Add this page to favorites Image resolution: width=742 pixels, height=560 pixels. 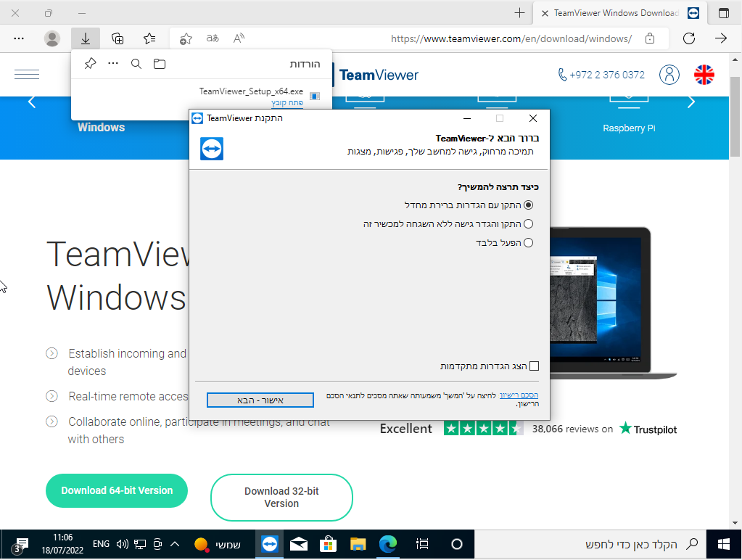186,39
